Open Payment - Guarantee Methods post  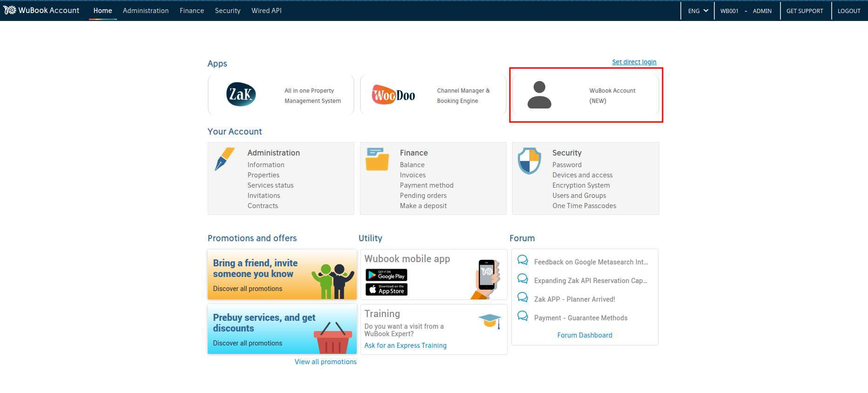point(581,318)
